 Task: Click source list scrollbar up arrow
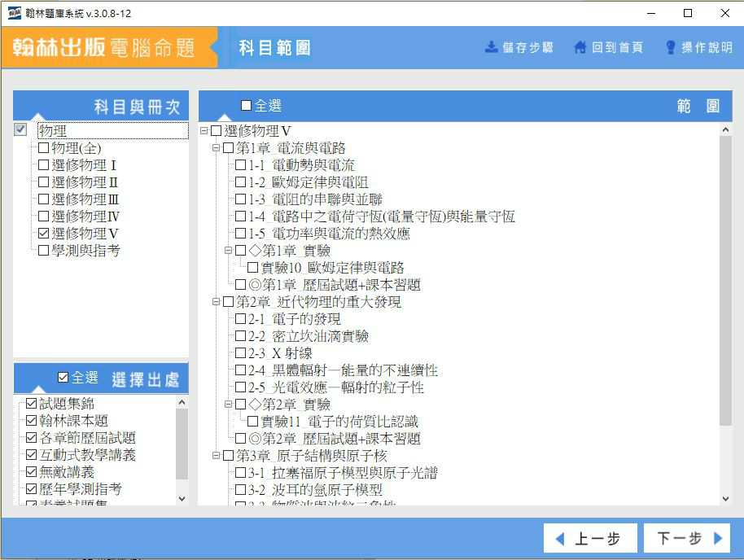[182, 402]
